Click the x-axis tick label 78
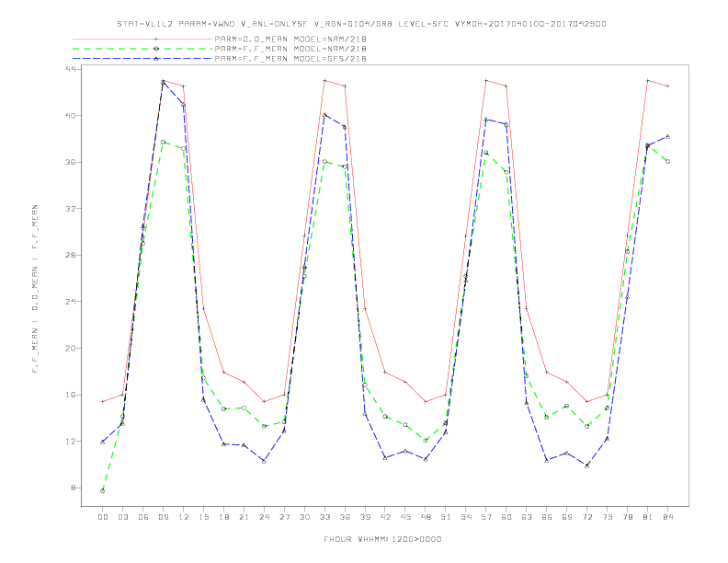 point(627,517)
